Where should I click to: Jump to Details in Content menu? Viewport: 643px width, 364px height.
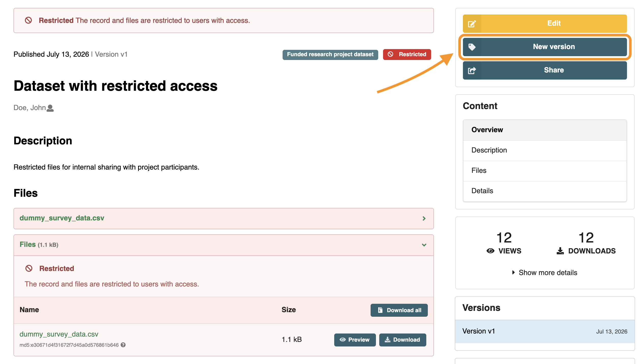(545, 191)
